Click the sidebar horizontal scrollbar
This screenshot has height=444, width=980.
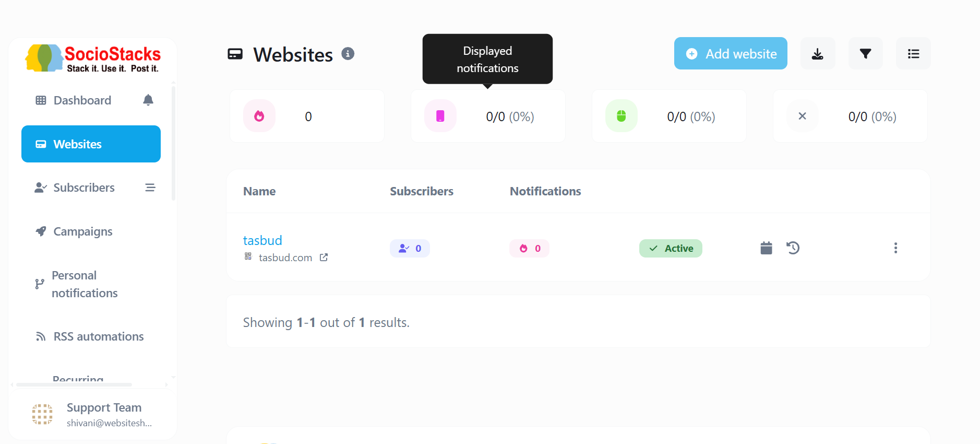74,385
